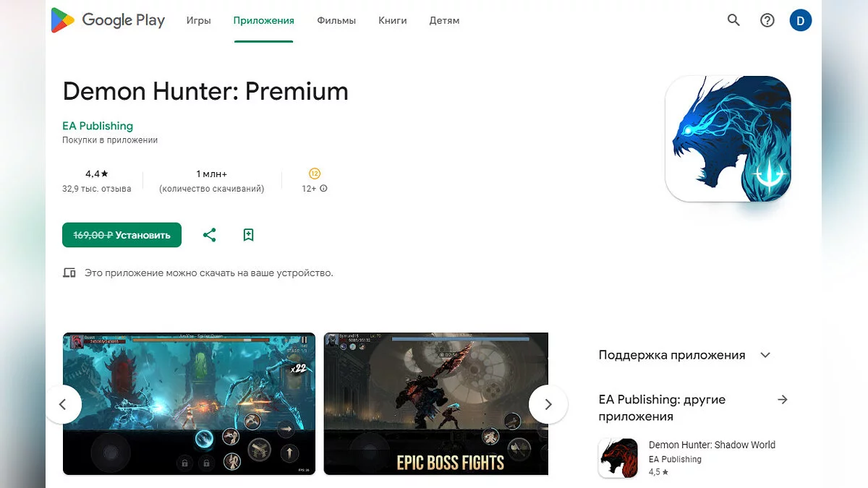Expand the Поддержка приложения section
Viewport: 868px width, 488px height.
765,355
